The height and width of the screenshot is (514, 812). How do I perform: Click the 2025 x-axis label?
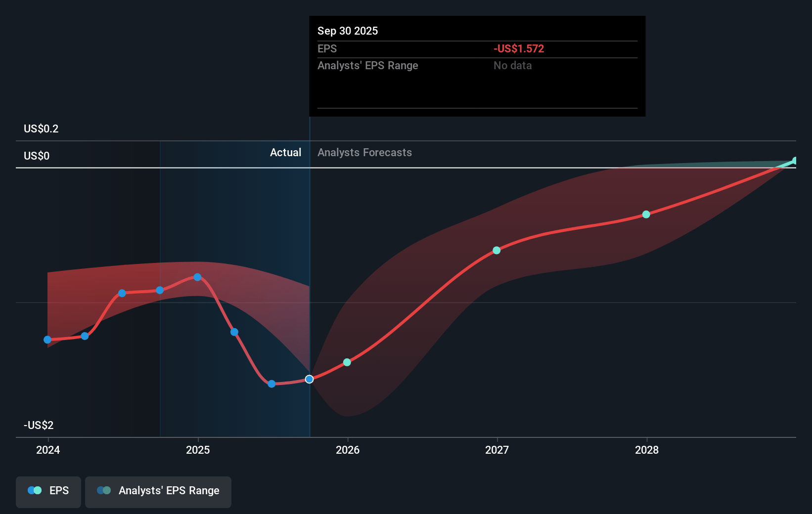(x=198, y=450)
